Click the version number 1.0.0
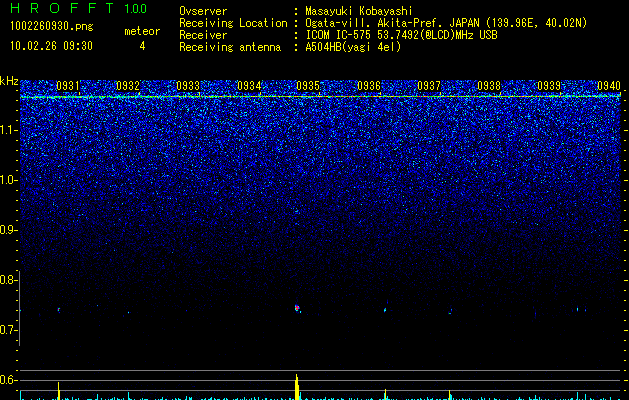 [x=136, y=9]
